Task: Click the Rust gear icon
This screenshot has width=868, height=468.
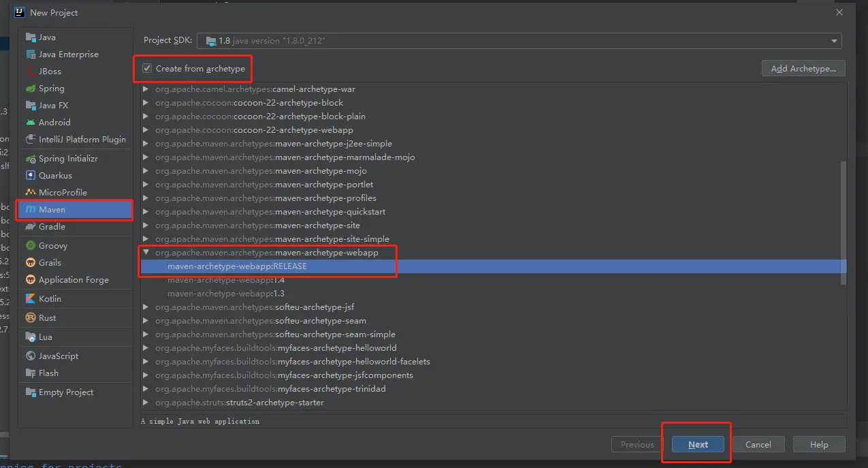Action: (x=31, y=318)
